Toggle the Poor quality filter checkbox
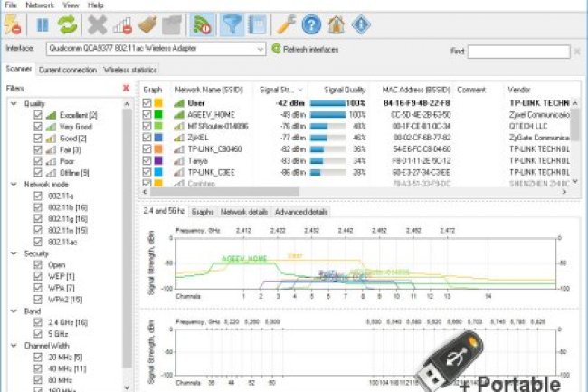Image resolution: width=588 pixels, height=392 pixels. pyautogui.click(x=38, y=161)
